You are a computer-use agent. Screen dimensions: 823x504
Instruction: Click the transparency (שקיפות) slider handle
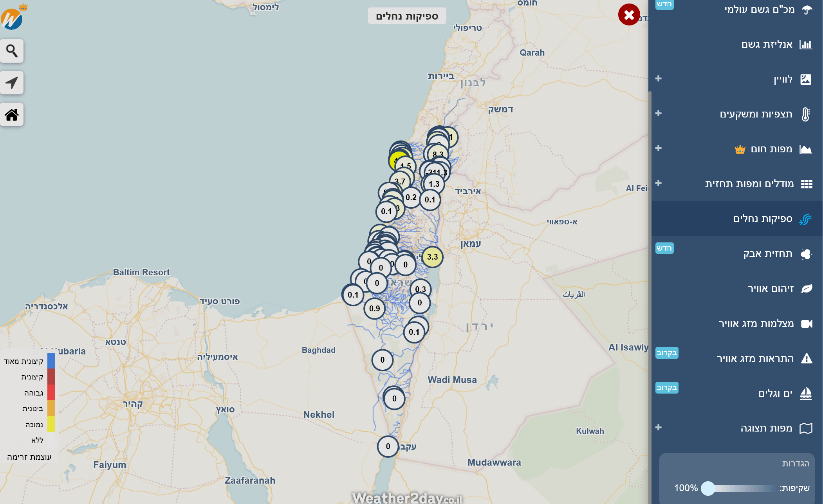tap(708, 488)
